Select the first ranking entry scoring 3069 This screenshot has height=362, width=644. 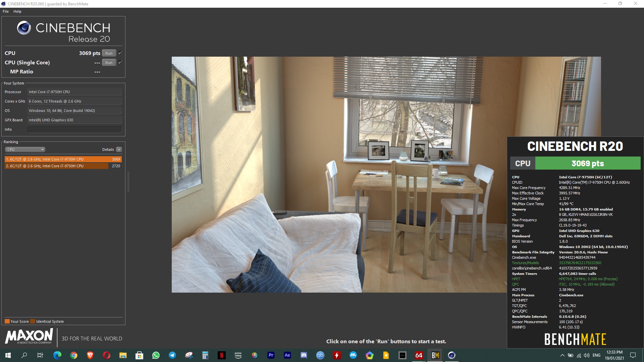click(63, 159)
